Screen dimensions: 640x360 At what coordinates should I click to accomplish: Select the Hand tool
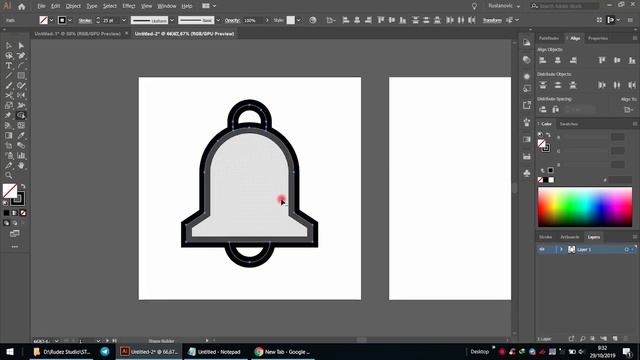click(x=21, y=165)
